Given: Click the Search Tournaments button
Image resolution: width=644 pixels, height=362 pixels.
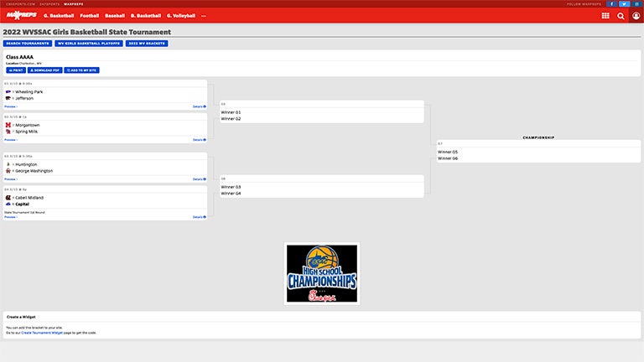Looking at the screenshot, I should pos(28,44).
